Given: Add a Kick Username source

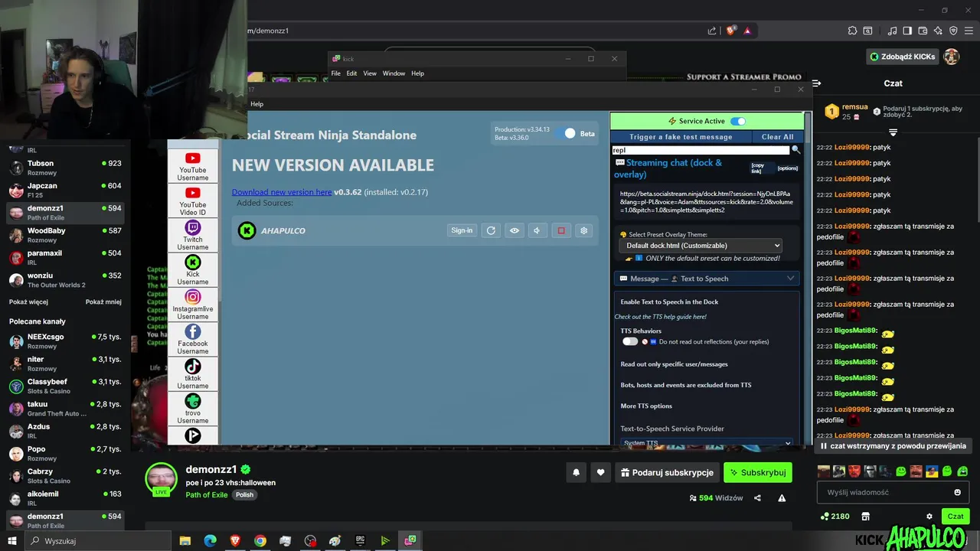Looking at the screenshot, I should tap(193, 270).
